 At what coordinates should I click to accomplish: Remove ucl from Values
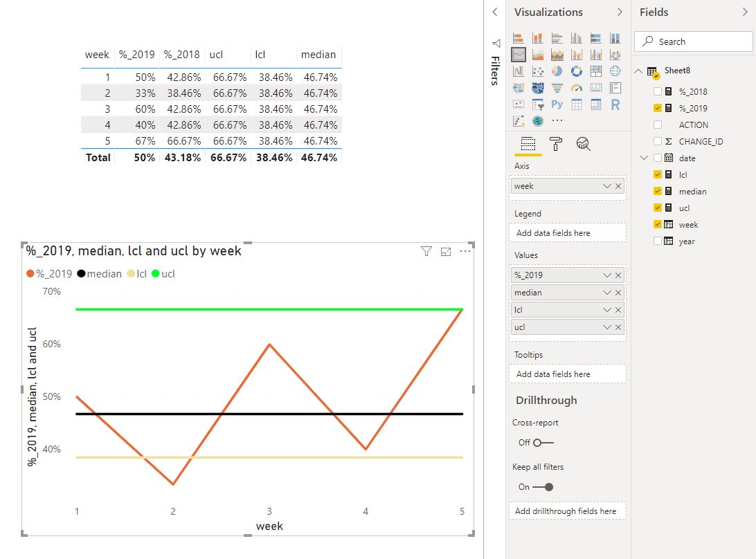618,327
